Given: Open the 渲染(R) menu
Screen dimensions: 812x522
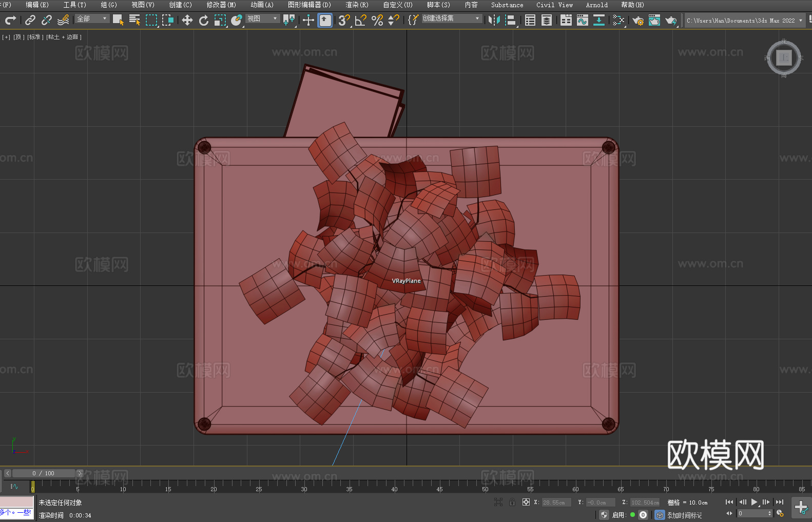Looking at the screenshot, I should tap(357, 5).
